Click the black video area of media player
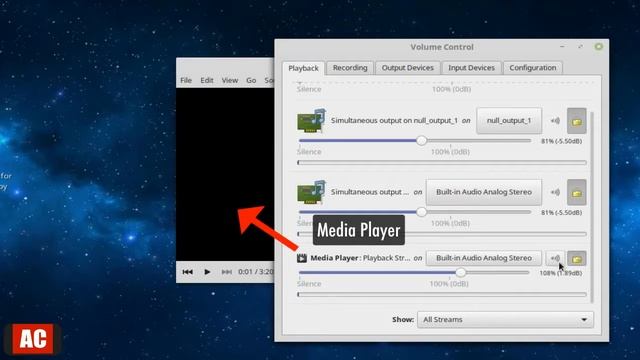Viewport: 640px width, 360px height. pyautogui.click(x=225, y=174)
